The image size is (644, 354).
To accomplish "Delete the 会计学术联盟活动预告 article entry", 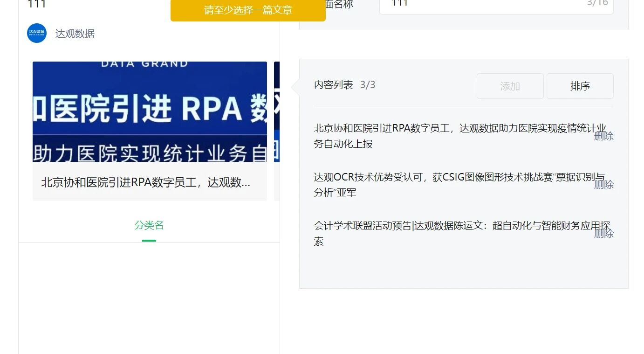I will coord(604,234).
